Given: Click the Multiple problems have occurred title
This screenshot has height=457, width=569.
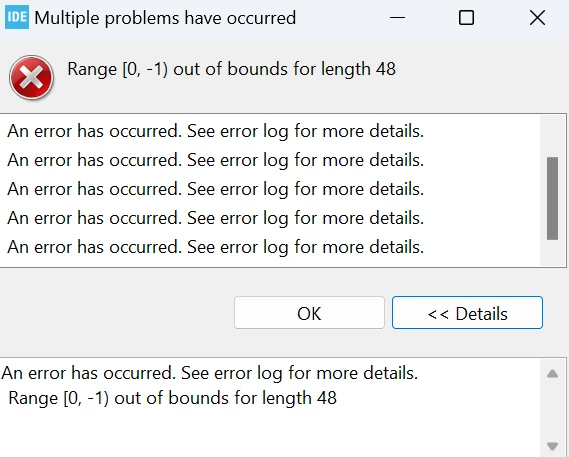Looking at the screenshot, I should 165,18.
